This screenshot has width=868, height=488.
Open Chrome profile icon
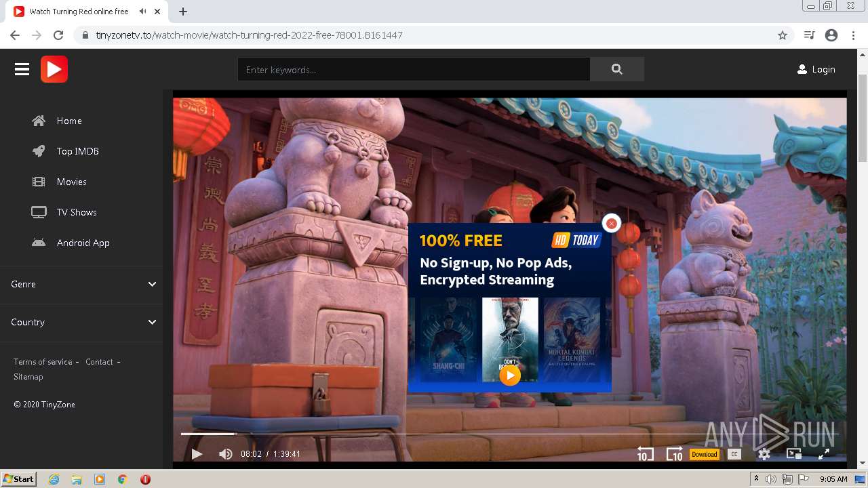point(831,35)
